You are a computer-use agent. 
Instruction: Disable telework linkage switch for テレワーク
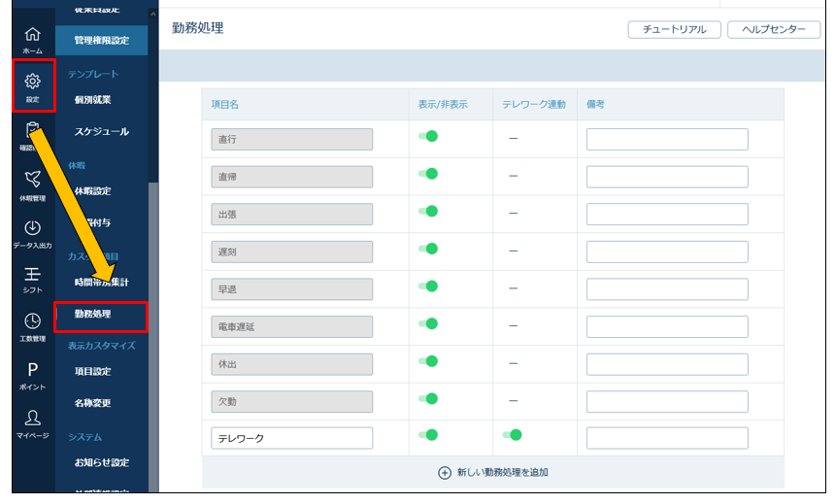tap(513, 435)
